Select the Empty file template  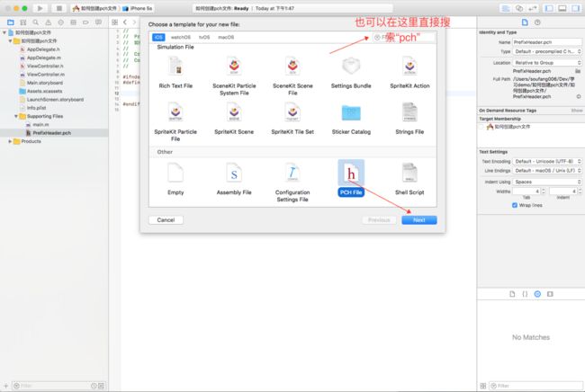[175, 179]
